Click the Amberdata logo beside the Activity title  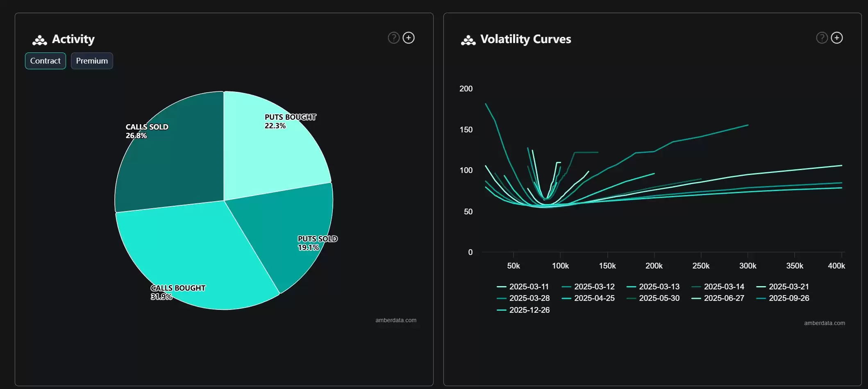[x=40, y=40]
